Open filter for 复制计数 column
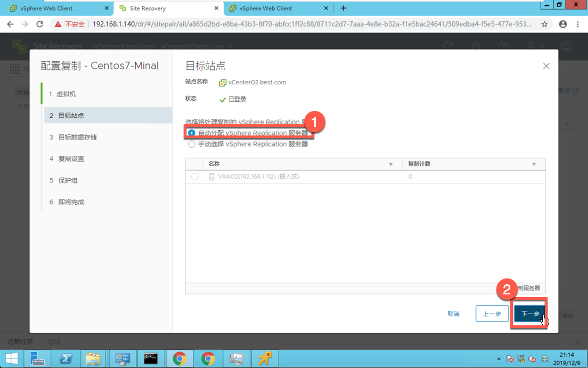This screenshot has height=368, width=588. coord(534,164)
